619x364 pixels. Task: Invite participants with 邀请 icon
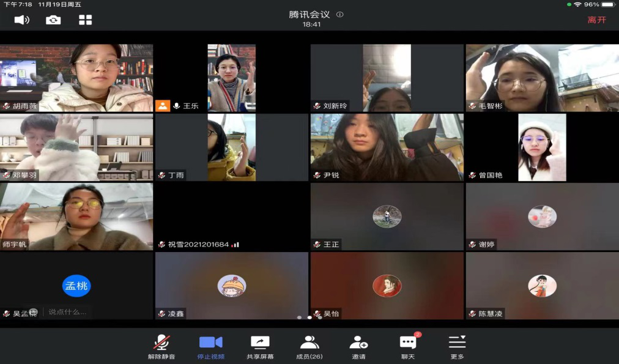(358, 346)
